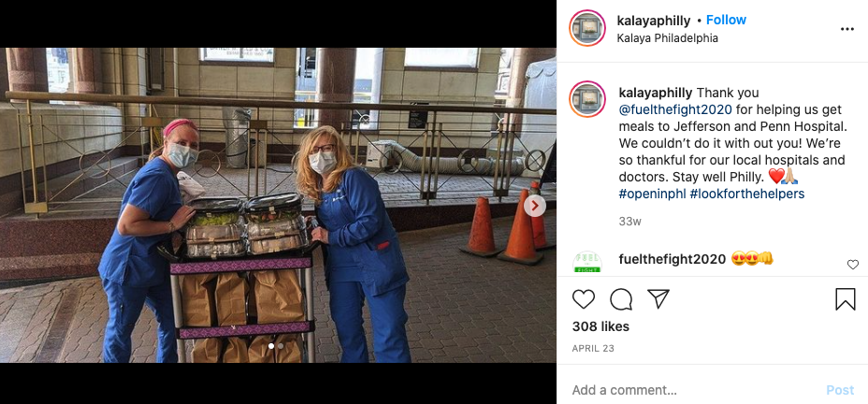Open fuelthefight2020 commenter avatar

tap(587, 262)
